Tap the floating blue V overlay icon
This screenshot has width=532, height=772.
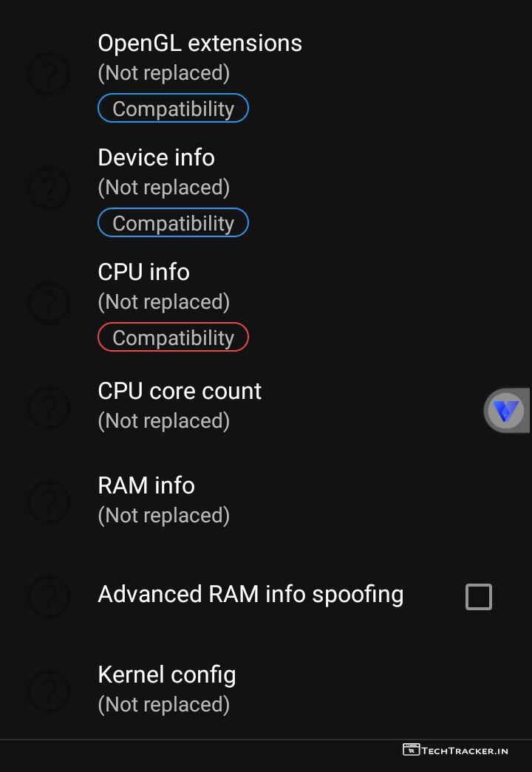point(507,411)
